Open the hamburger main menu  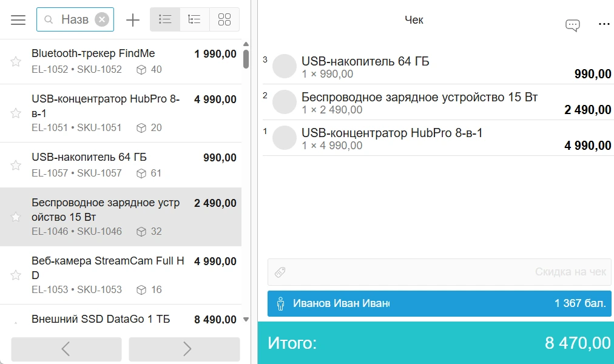18,19
